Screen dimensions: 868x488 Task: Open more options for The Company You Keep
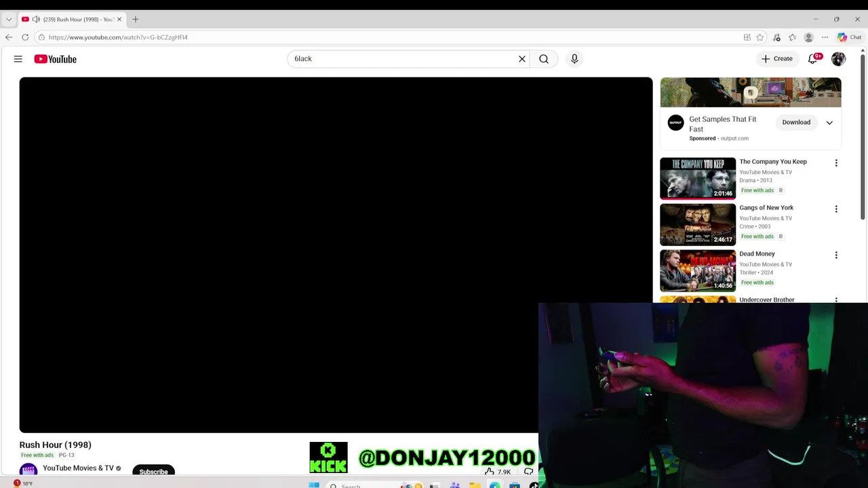click(836, 163)
